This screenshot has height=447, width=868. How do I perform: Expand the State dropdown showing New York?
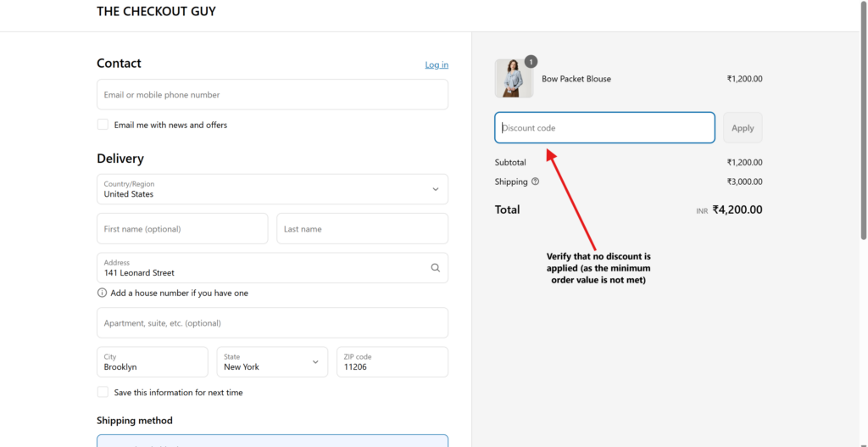click(x=272, y=362)
